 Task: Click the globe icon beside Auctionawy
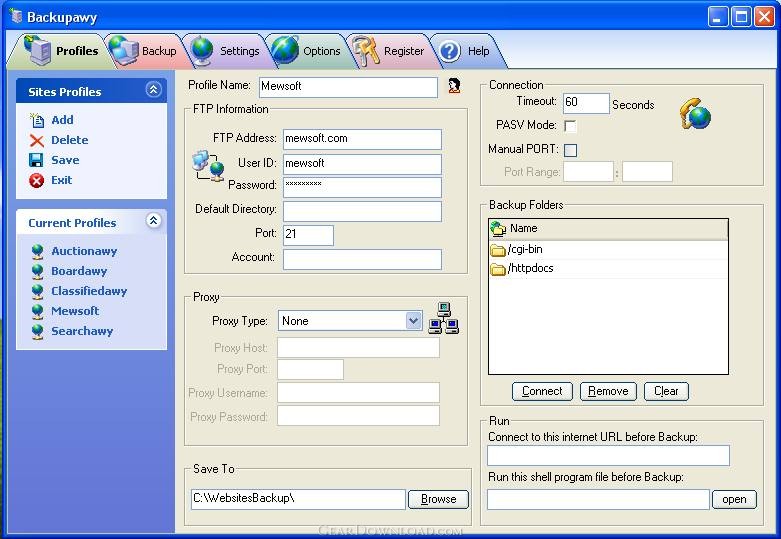[37, 252]
